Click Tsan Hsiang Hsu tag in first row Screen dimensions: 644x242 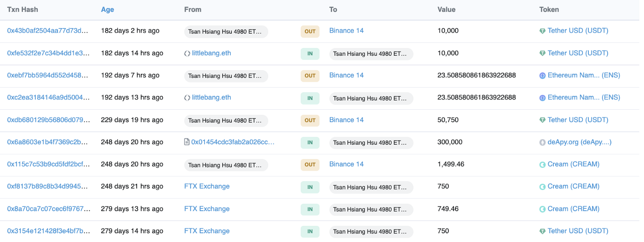tap(226, 31)
